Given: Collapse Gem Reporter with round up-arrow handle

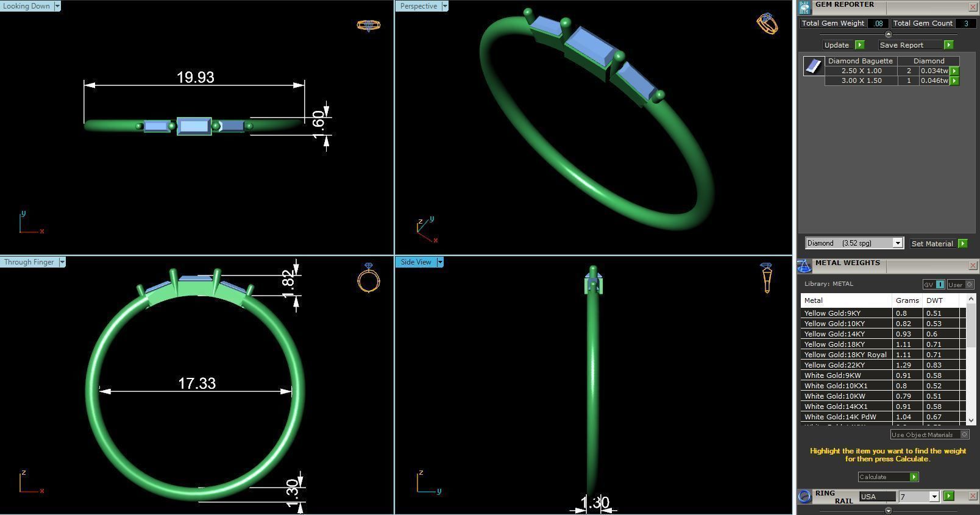Looking at the screenshot, I should (x=888, y=34).
